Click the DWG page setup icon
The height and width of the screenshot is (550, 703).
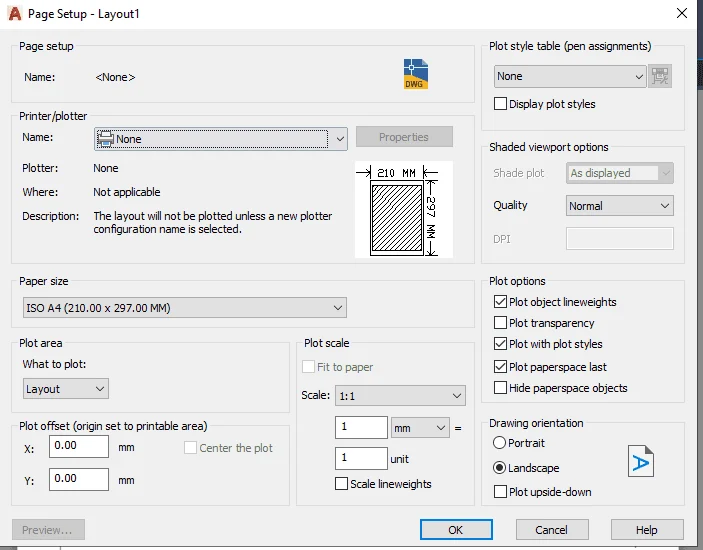coord(416,74)
